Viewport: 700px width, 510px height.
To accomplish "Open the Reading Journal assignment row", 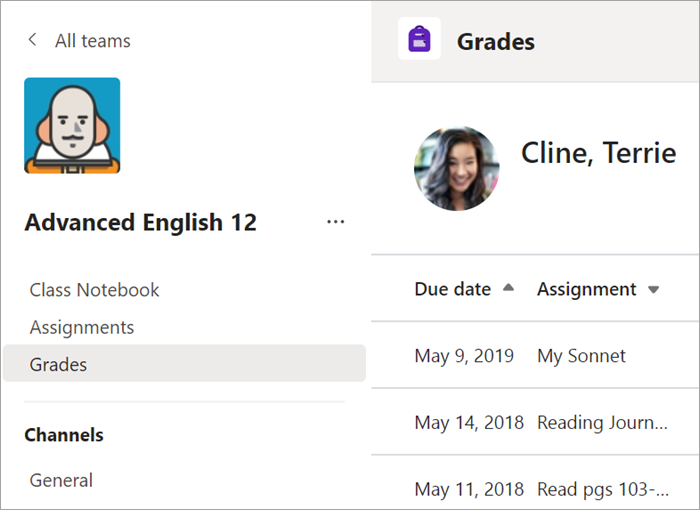I will click(x=601, y=422).
